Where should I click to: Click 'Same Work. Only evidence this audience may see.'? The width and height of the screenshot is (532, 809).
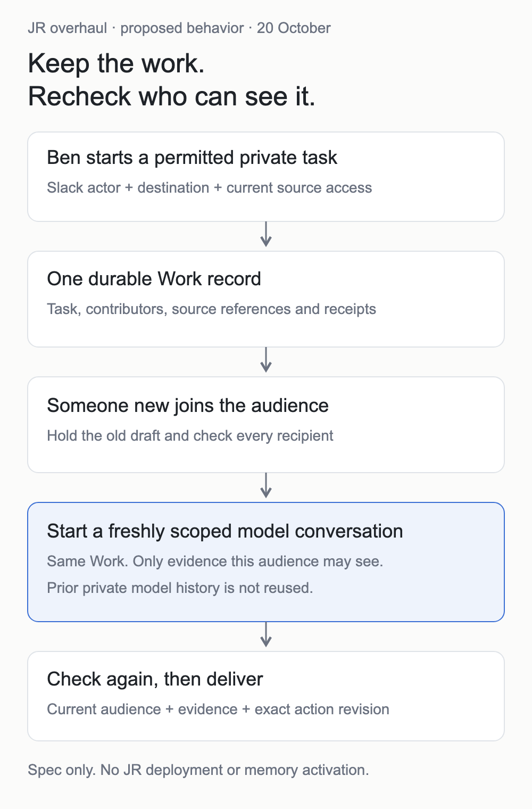click(x=215, y=562)
